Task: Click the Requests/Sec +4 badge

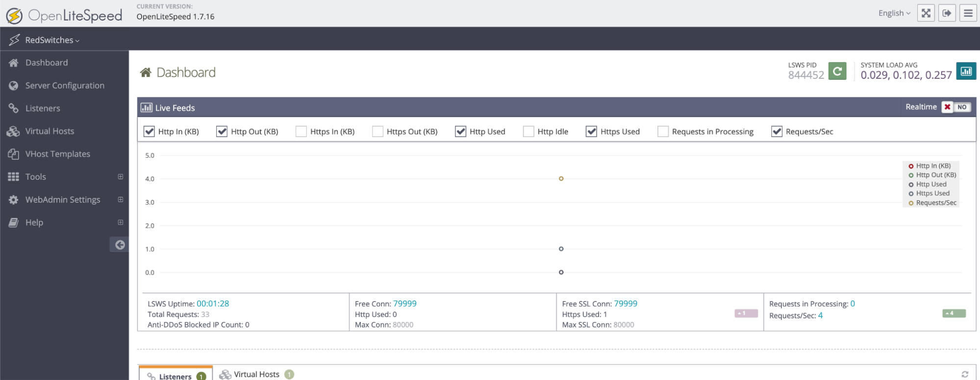Action: (x=954, y=313)
